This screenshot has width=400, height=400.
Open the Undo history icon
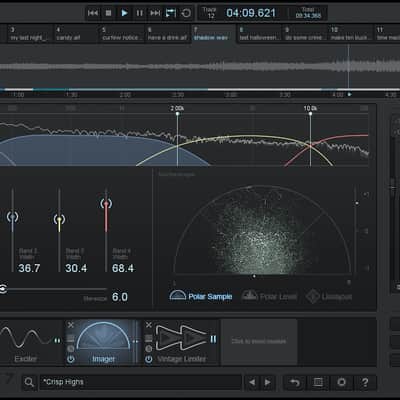coord(295,382)
